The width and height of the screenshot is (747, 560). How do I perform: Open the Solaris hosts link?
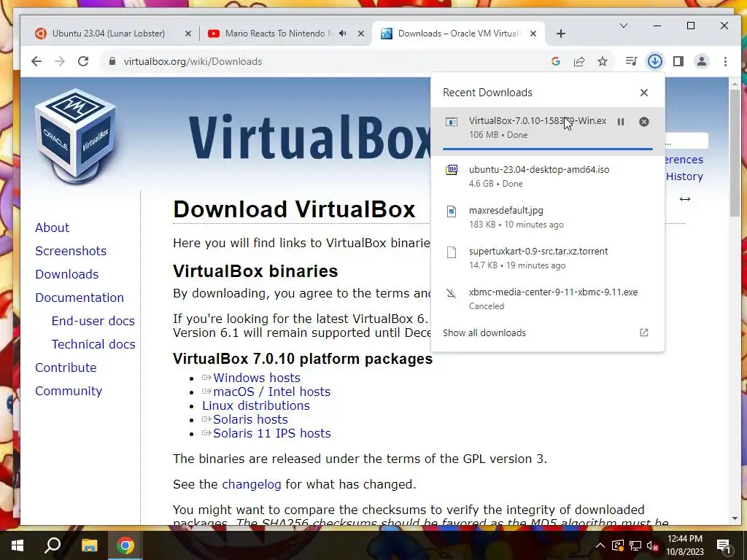pos(250,419)
